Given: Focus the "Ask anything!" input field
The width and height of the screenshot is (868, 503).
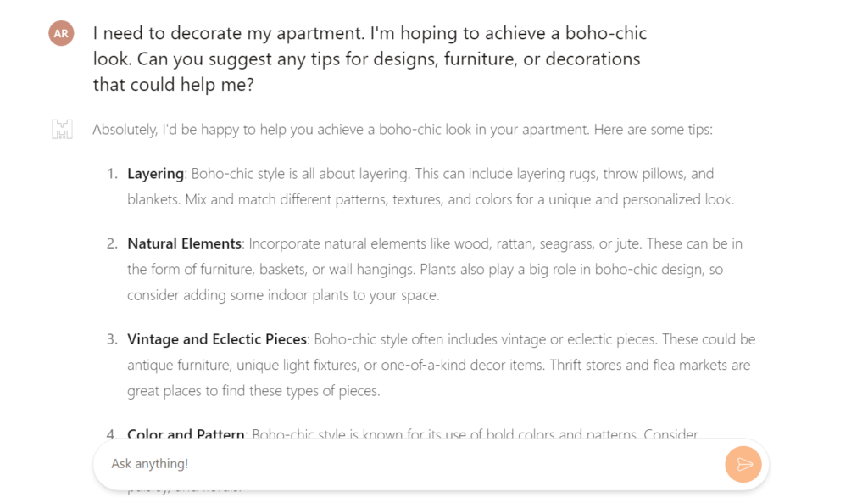Looking at the screenshot, I should click(x=407, y=464).
